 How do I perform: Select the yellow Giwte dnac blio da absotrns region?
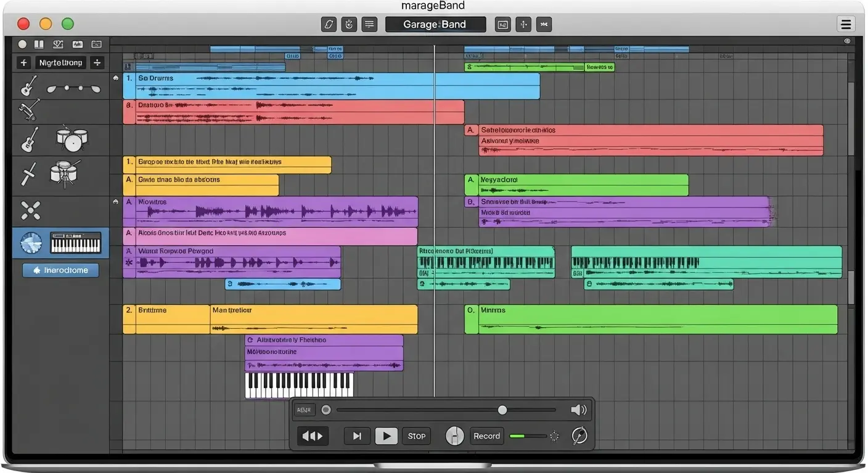tap(201, 185)
